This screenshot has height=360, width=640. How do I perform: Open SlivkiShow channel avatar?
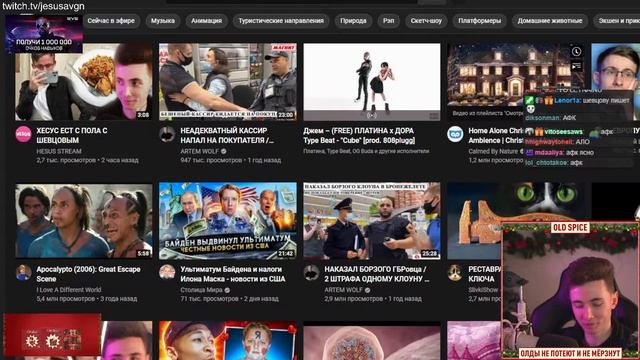tap(455, 272)
